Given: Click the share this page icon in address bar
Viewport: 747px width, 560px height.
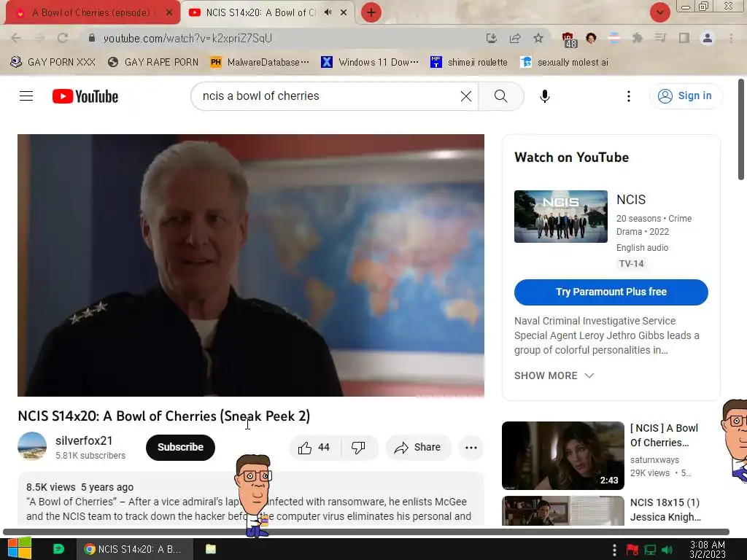Looking at the screenshot, I should tap(515, 38).
